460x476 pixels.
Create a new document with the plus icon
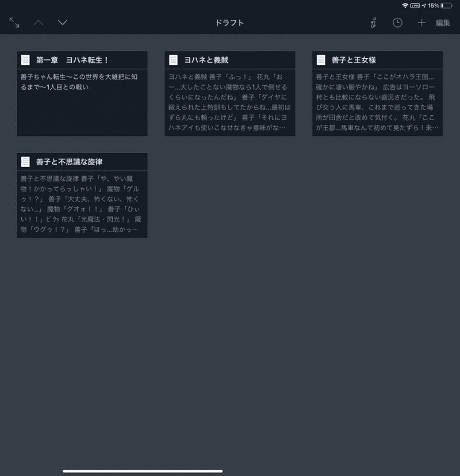421,23
